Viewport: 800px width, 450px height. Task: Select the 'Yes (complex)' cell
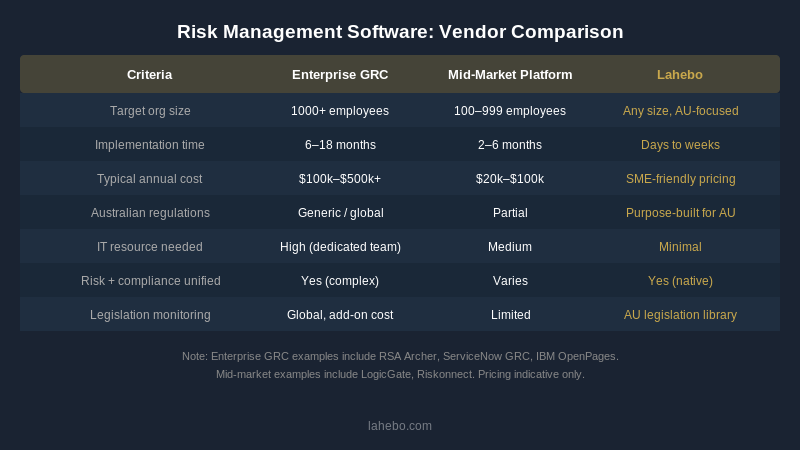point(340,281)
